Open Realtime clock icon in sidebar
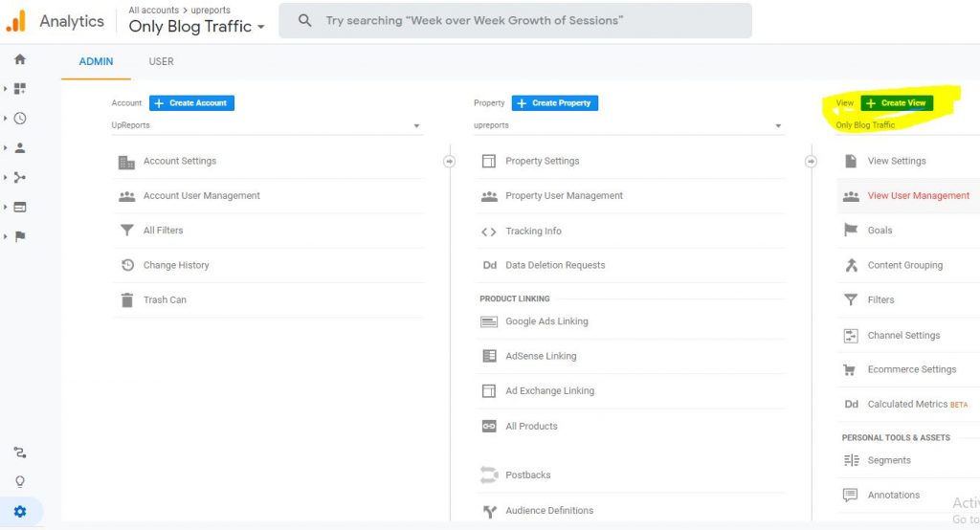 pyautogui.click(x=20, y=118)
